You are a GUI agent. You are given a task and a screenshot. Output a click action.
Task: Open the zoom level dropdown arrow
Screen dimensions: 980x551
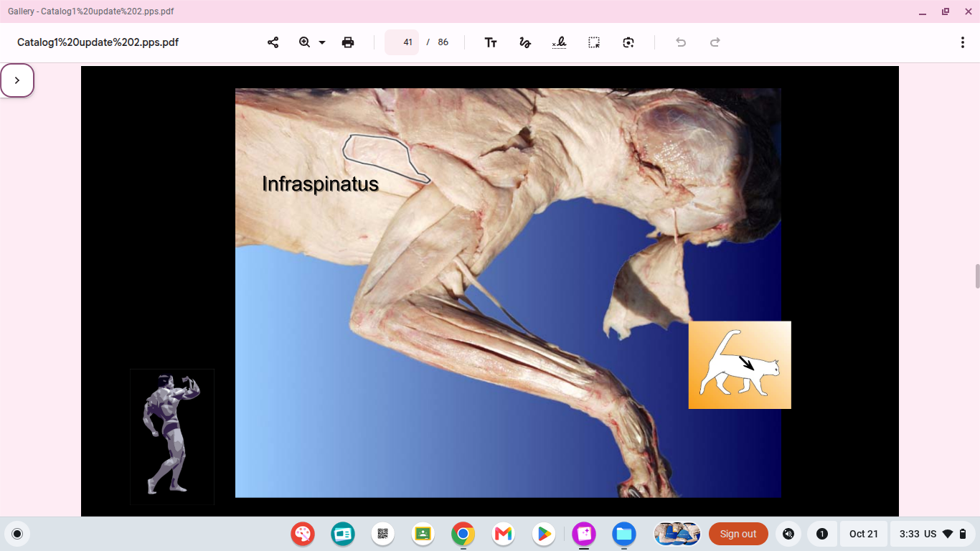point(322,42)
